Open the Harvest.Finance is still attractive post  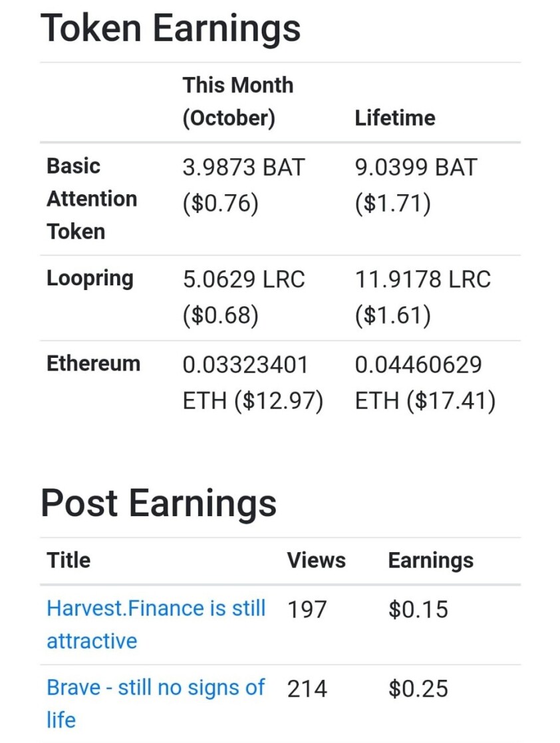click(x=156, y=625)
